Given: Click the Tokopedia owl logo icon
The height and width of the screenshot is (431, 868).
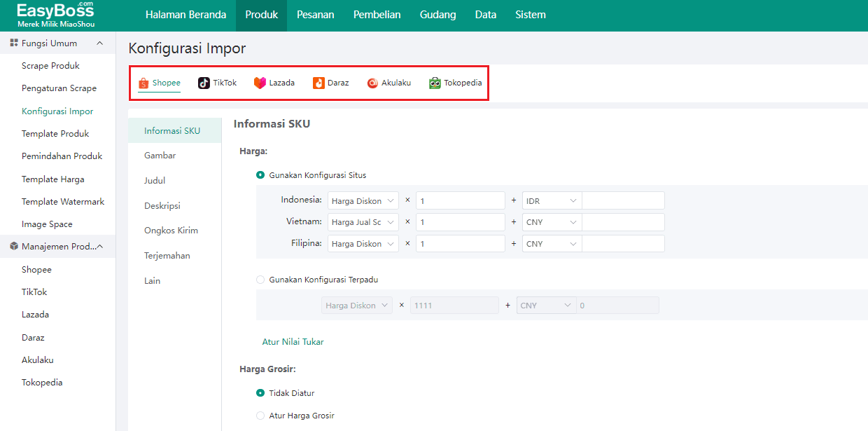Looking at the screenshot, I should (x=435, y=83).
